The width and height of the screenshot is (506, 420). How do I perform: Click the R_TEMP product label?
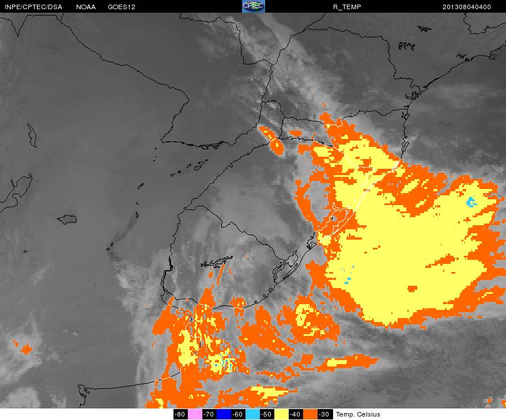click(347, 7)
